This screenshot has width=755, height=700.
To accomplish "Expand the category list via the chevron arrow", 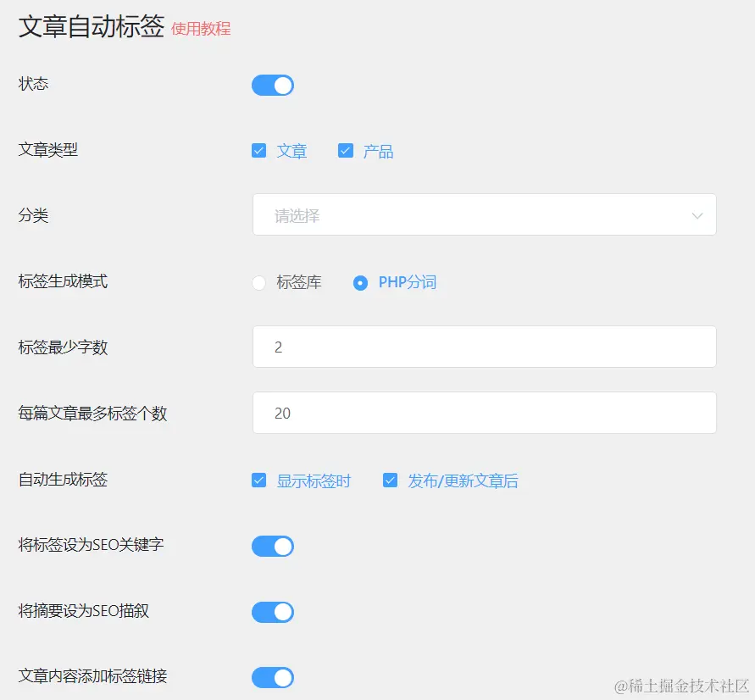I will pos(697,215).
